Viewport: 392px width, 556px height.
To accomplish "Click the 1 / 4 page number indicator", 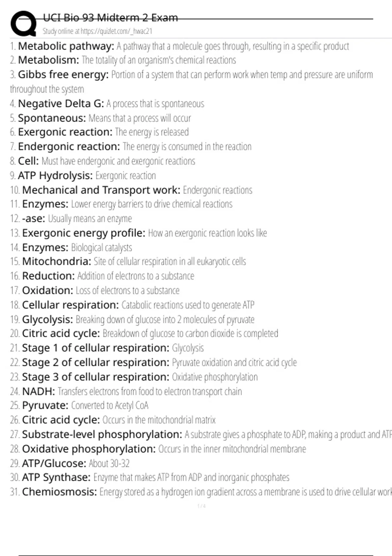I will [202, 506].
